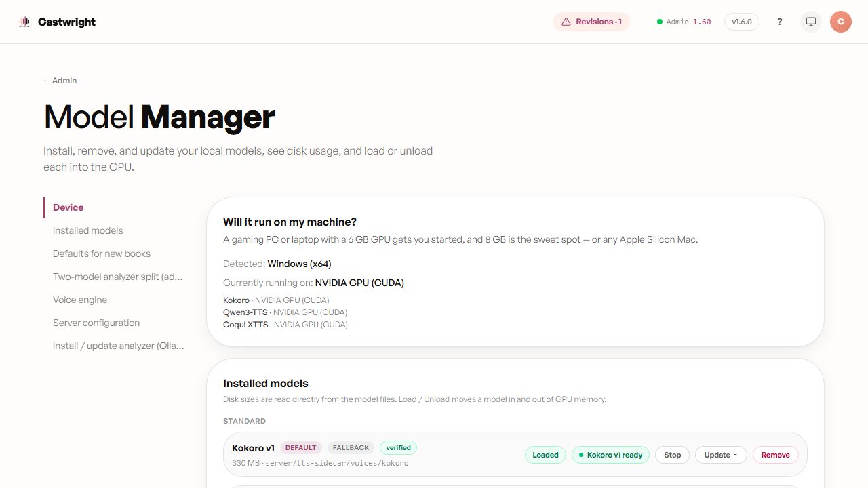The width and height of the screenshot is (868, 488).
Task: Open the Castwright home wordmark
Action: coord(66,22)
